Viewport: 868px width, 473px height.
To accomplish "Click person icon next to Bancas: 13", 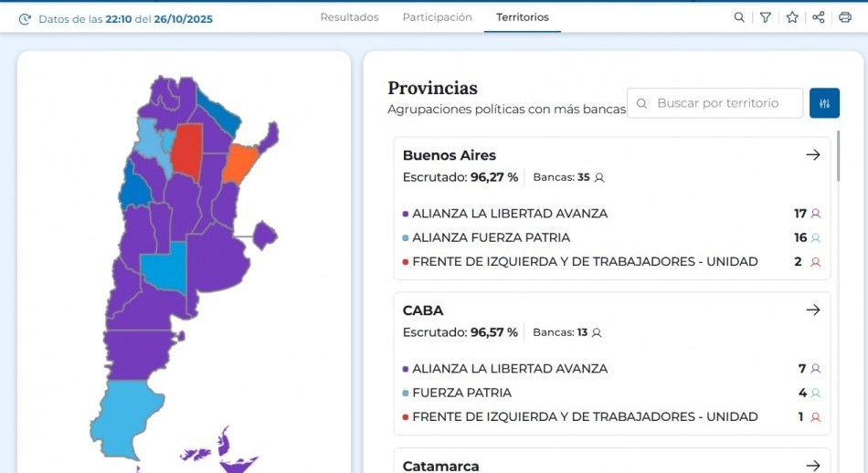I will [x=597, y=332].
